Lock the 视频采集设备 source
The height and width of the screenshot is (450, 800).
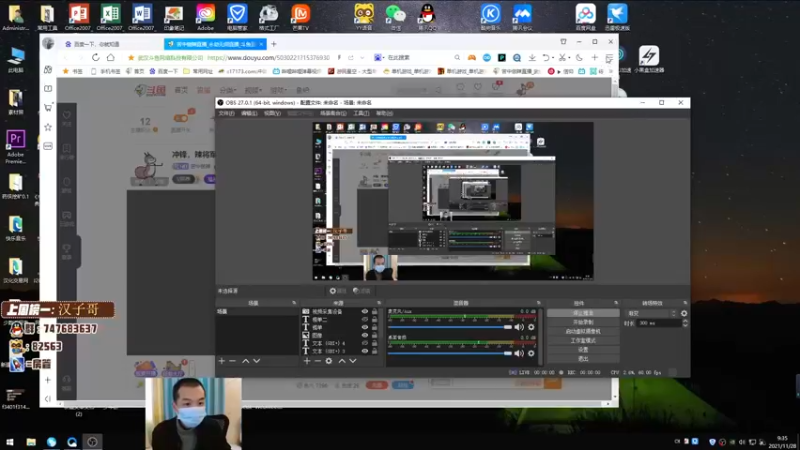click(374, 311)
